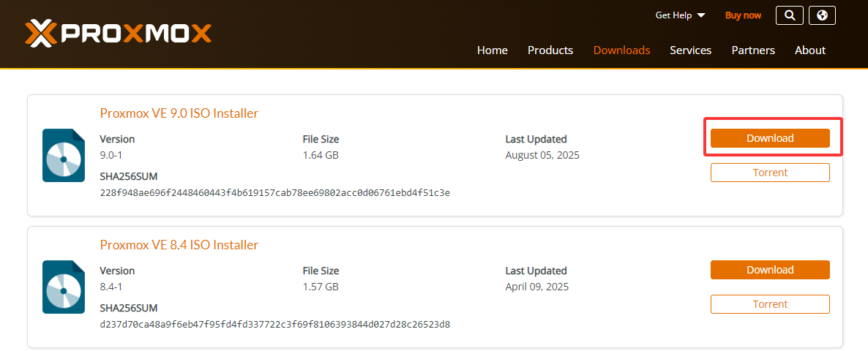The image size is (868, 351).
Task: Get the Proxmox VE 9.0 torrent
Action: coord(770,173)
